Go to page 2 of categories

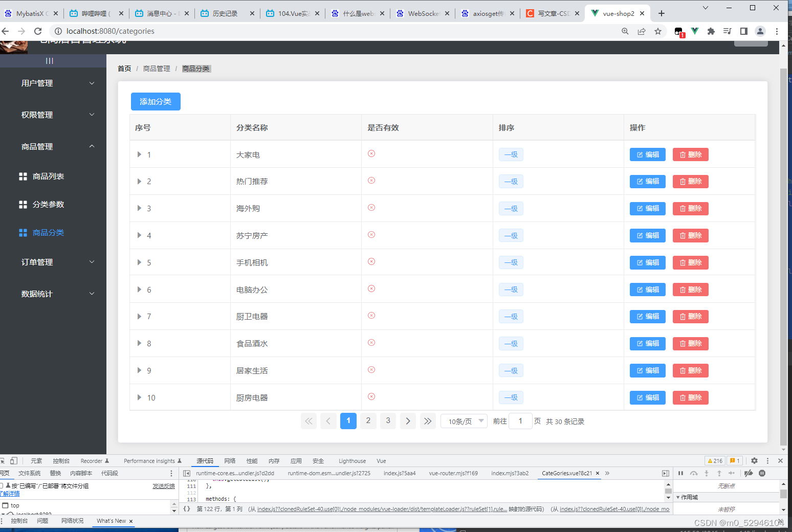pyautogui.click(x=368, y=420)
